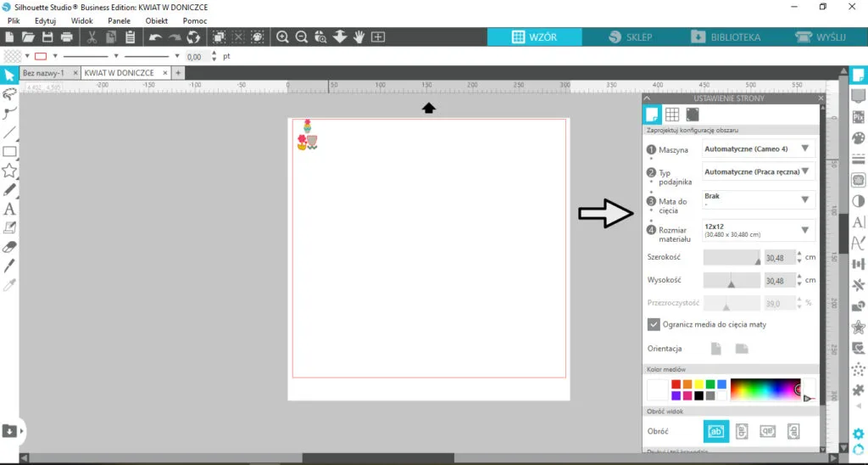The image size is (868, 465).
Task: Save the design with the floppy disk icon
Action: (x=47, y=37)
